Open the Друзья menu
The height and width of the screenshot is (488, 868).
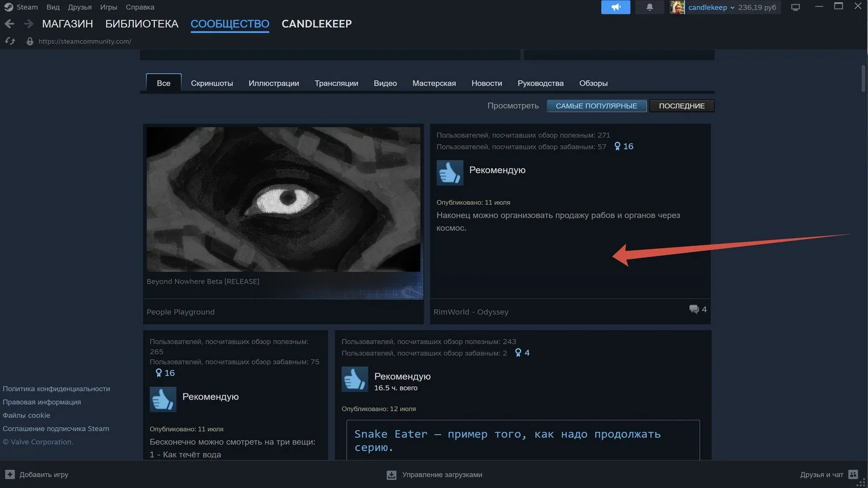(x=80, y=7)
